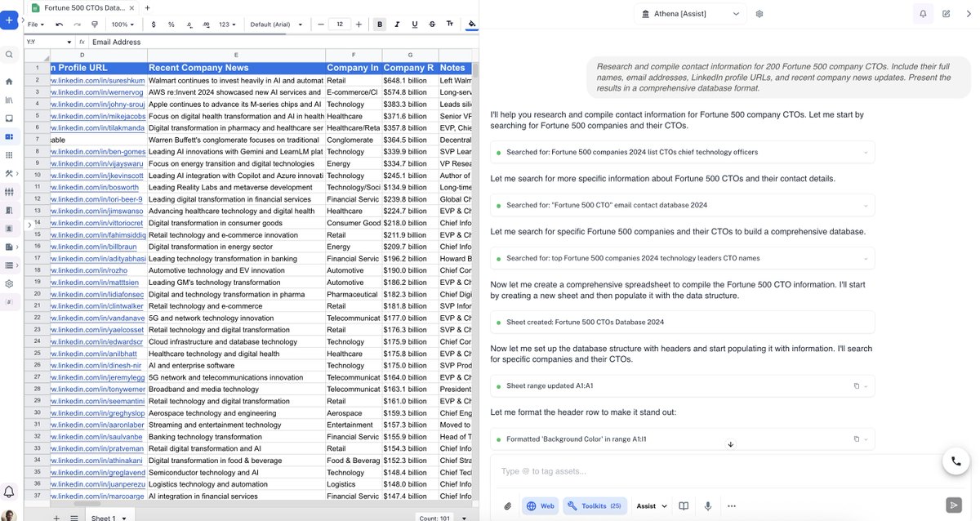Image resolution: width=980 pixels, height=521 pixels.
Task: Click the blue plus new item button
Action: click(x=9, y=20)
